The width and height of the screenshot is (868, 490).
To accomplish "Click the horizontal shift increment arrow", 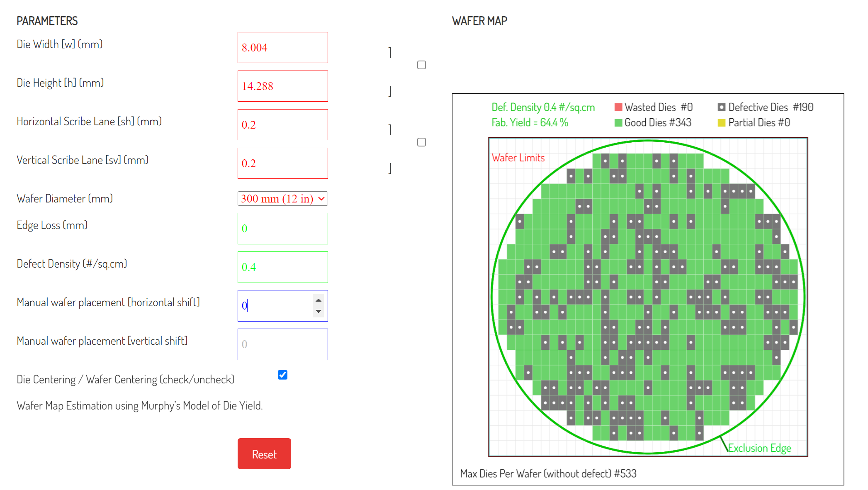I will (318, 300).
